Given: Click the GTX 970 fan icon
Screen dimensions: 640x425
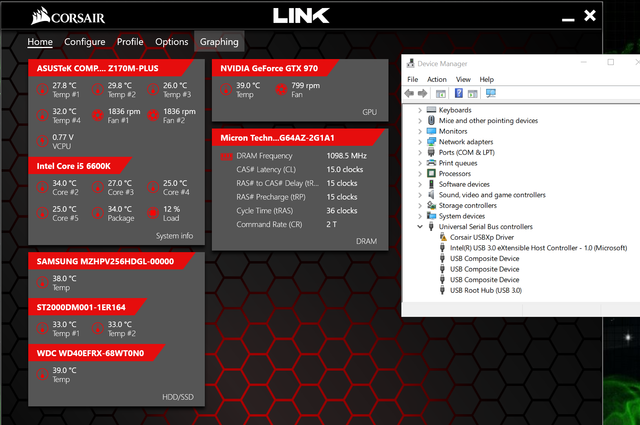Looking at the screenshot, I should tap(281, 89).
